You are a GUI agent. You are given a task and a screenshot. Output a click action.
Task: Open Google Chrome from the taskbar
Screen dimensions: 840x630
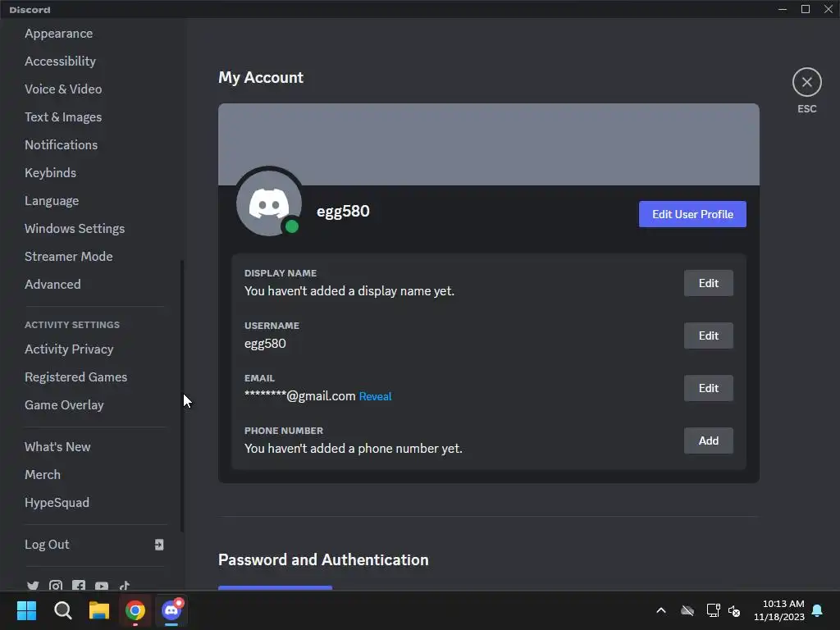[135, 610]
